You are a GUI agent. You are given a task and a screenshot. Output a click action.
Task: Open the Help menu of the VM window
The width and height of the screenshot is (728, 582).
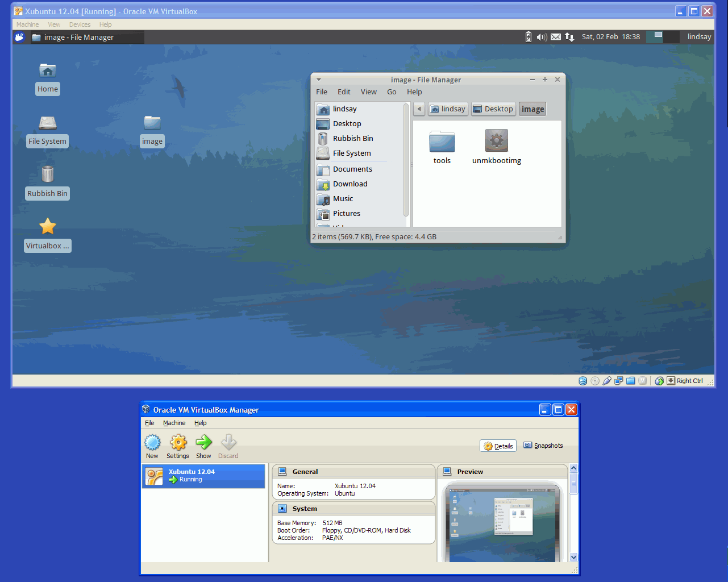pos(106,24)
